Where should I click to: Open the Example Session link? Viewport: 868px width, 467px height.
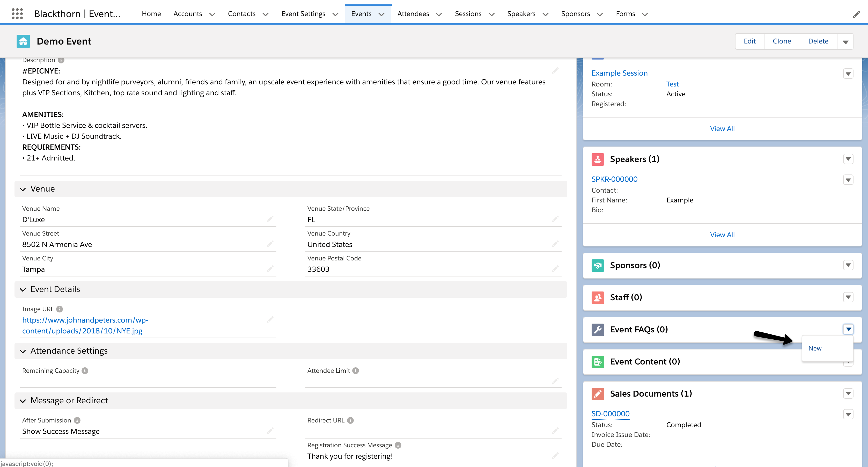619,73
